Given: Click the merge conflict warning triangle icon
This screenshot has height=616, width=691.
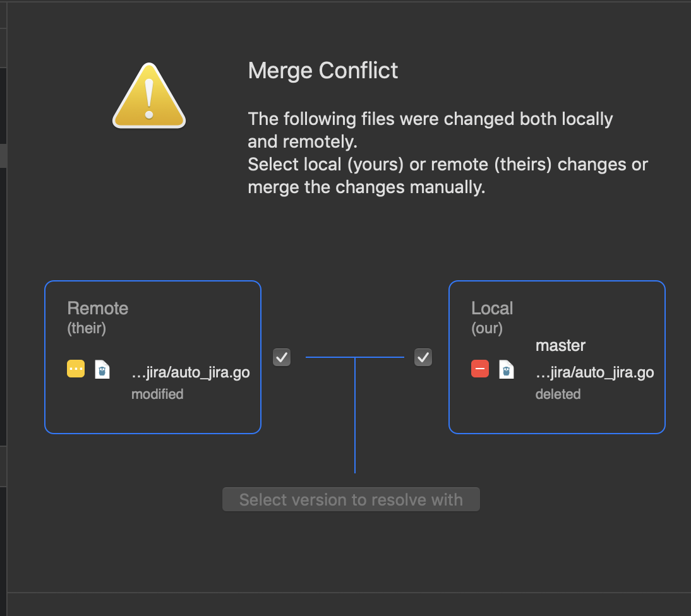Looking at the screenshot, I should [149, 96].
